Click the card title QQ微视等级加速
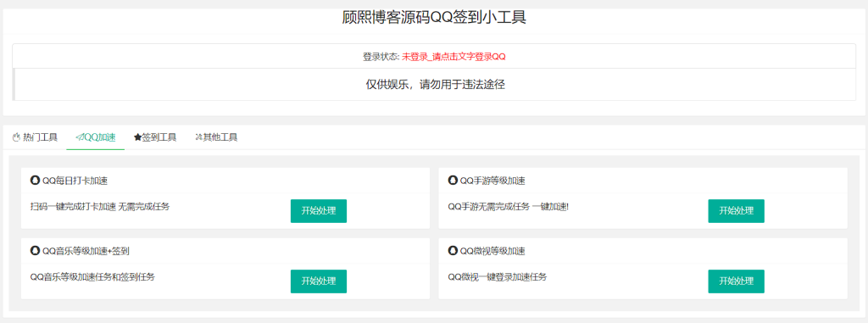 (x=492, y=252)
